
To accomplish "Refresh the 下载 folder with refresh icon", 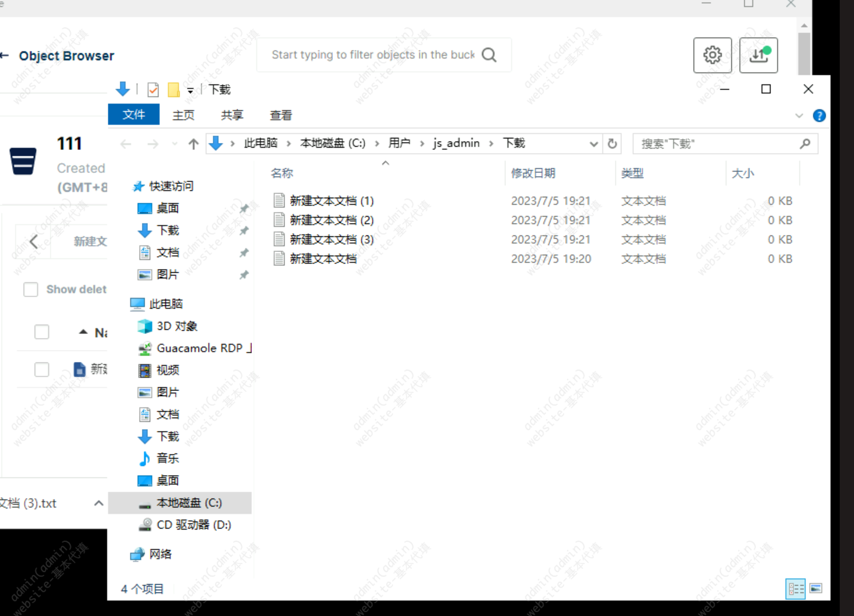I will click(612, 143).
